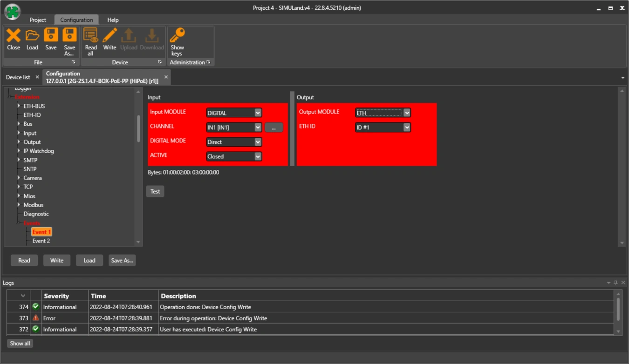Expand the IP Watchdog tree node
Viewport: 629px width, 364px height.
pyautogui.click(x=19, y=151)
